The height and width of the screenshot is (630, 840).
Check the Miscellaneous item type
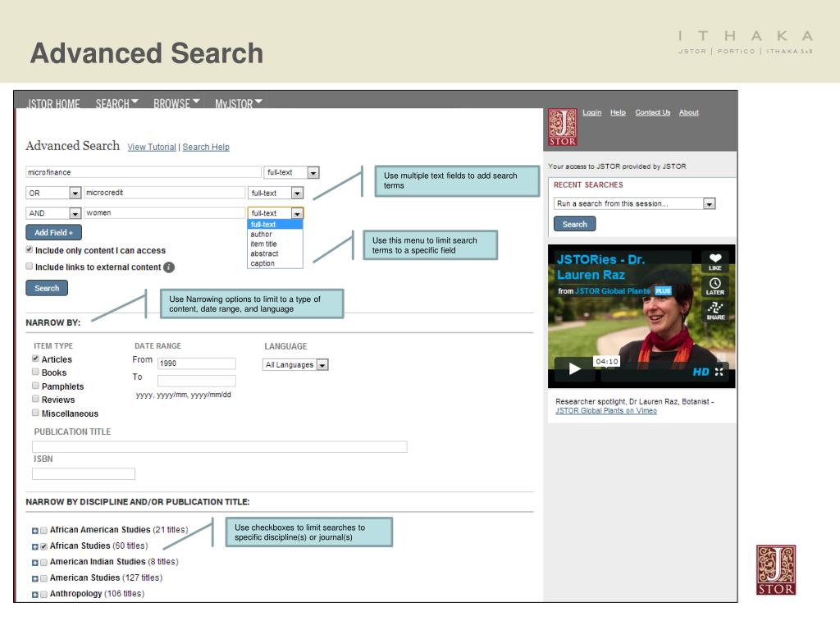35,413
